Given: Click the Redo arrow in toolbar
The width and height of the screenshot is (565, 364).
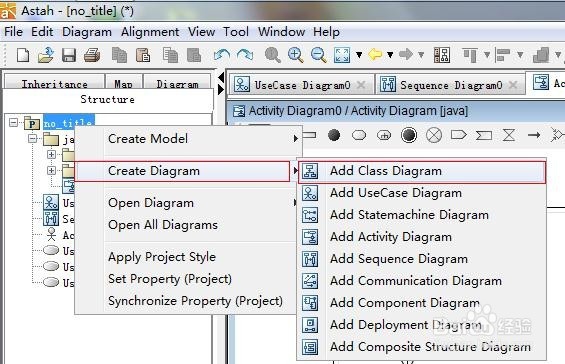Looking at the screenshot, I should pyautogui.click(x=245, y=55).
